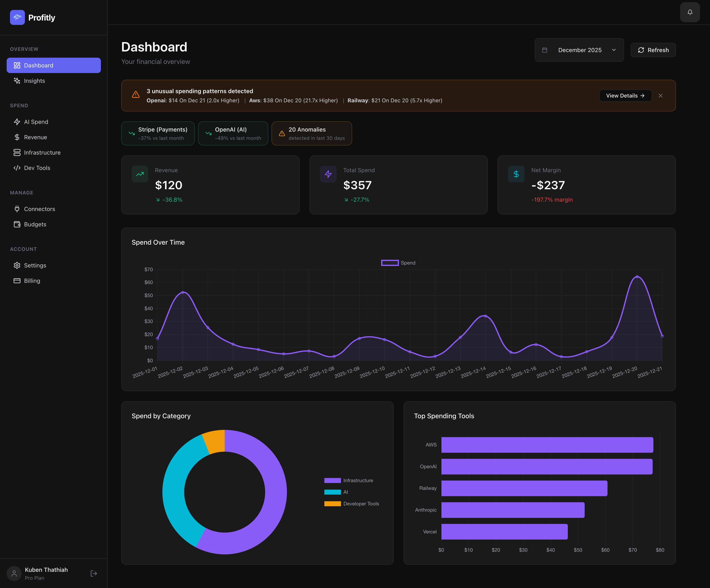The height and width of the screenshot is (588, 710).
Task: Click the Total Spend lightning icon
Action: point(328,174)
